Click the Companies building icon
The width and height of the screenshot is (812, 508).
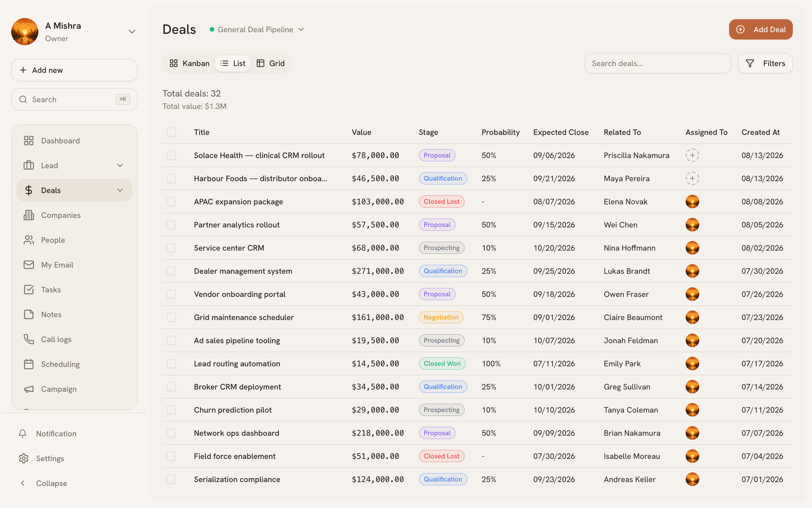click(29, 215)
